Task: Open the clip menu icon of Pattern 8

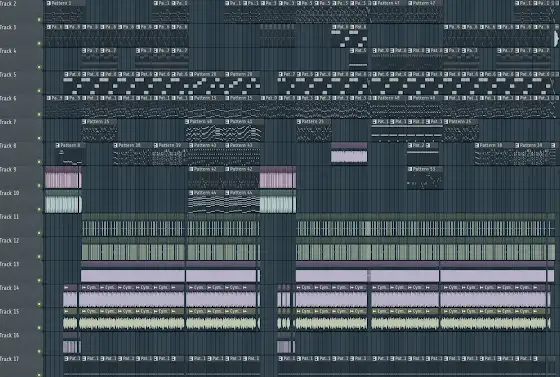Action: click(58, 145)
